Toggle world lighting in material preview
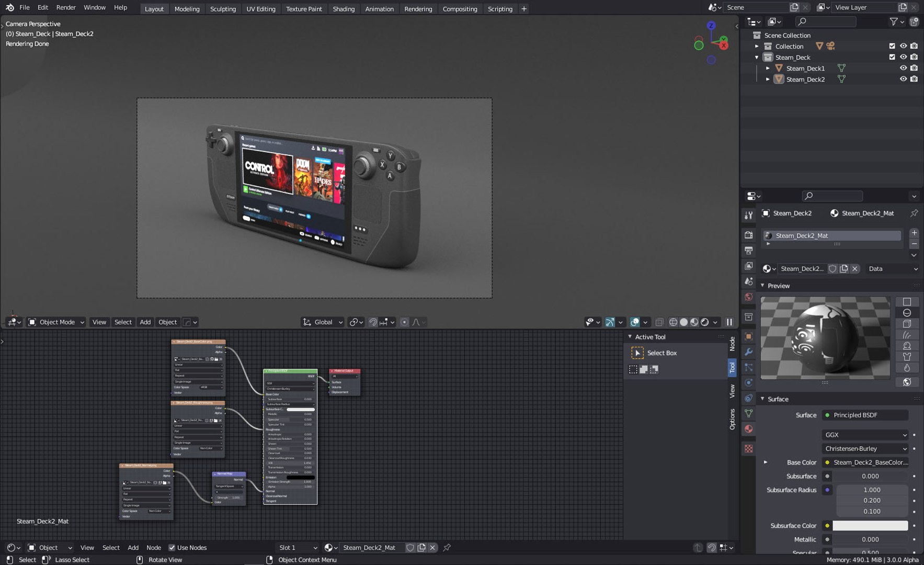 (907, 382)
